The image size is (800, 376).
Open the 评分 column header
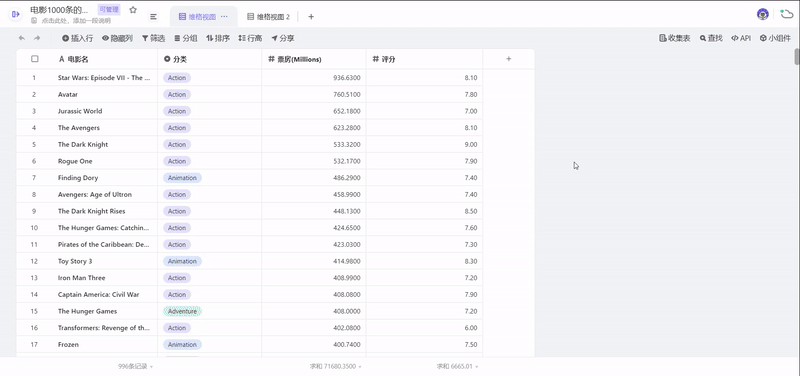tap(424, 59)
